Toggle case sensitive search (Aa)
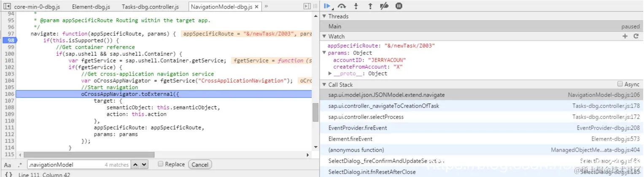The height and width of the screenshot is (177, 644). click(x=8, y=165)
